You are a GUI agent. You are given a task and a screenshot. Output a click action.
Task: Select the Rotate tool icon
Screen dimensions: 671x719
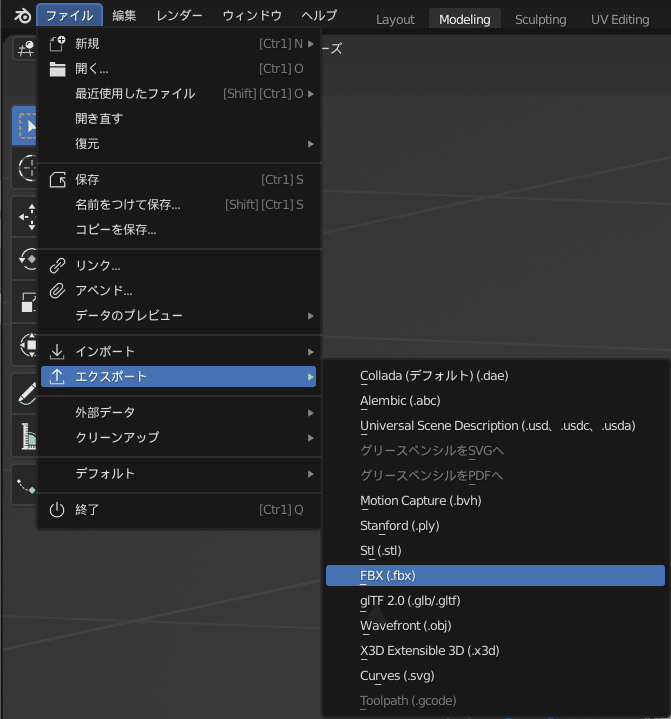[27, 259]
